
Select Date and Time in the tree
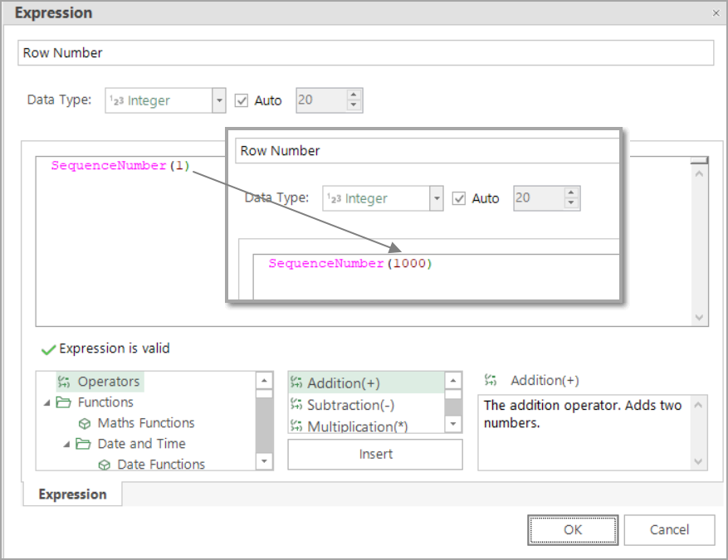coord(141,444)
